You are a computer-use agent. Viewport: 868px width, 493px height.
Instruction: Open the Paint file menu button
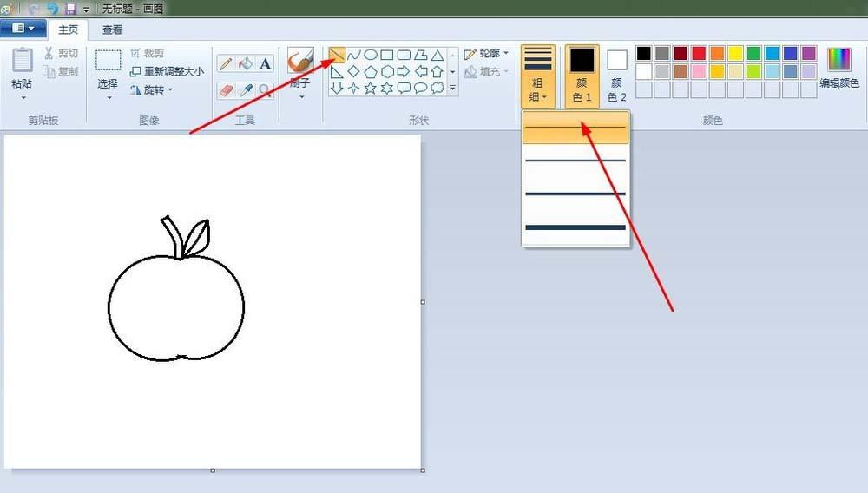coord(23,29)
